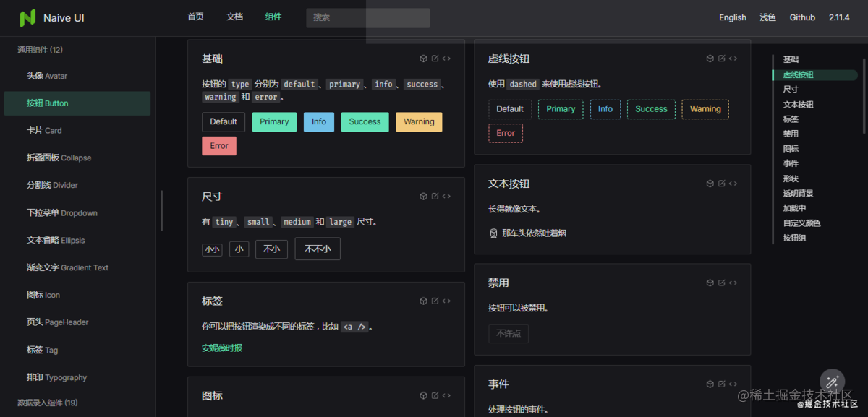Show code for the 基础 example

446,58
